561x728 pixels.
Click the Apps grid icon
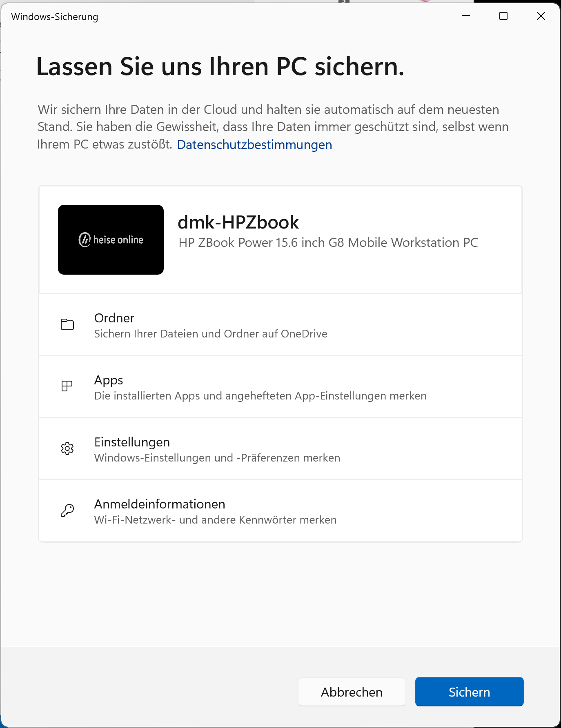pyautogui.click(x=67, y=386)
